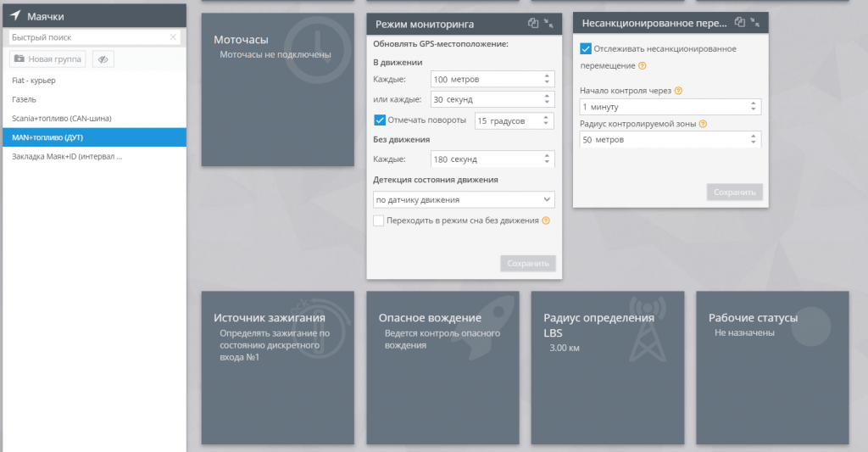This screenshot has height=452, width=868.
Task: Click stepper arrows on 100 метров field
Action: [x=547, y=80]
